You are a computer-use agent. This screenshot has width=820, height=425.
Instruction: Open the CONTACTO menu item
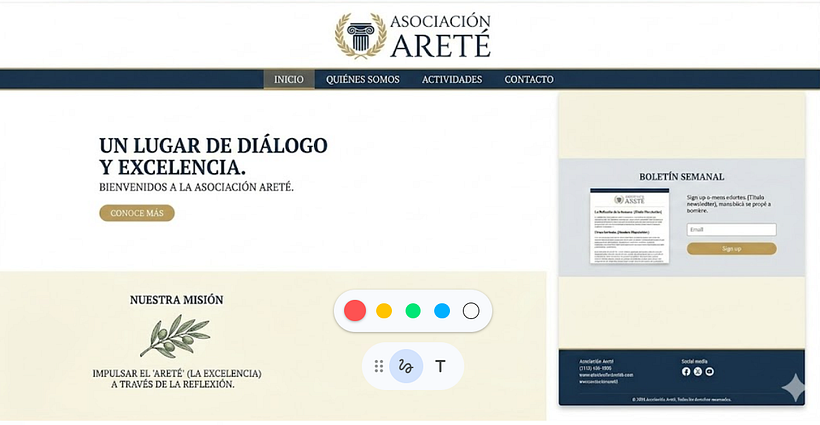529,79
